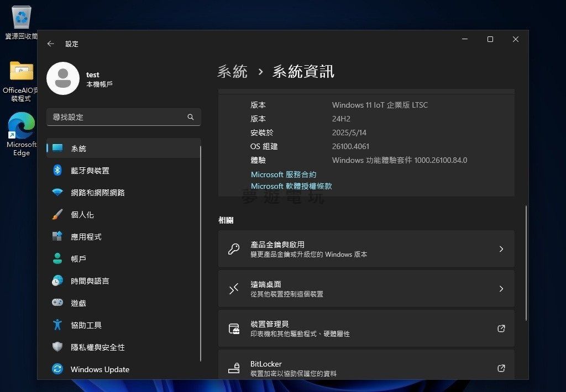Image resolution: width=566 pixels, height=392 pixels.
Task: Open the Microsoft 服務合約 link
Action: point(284,174)
